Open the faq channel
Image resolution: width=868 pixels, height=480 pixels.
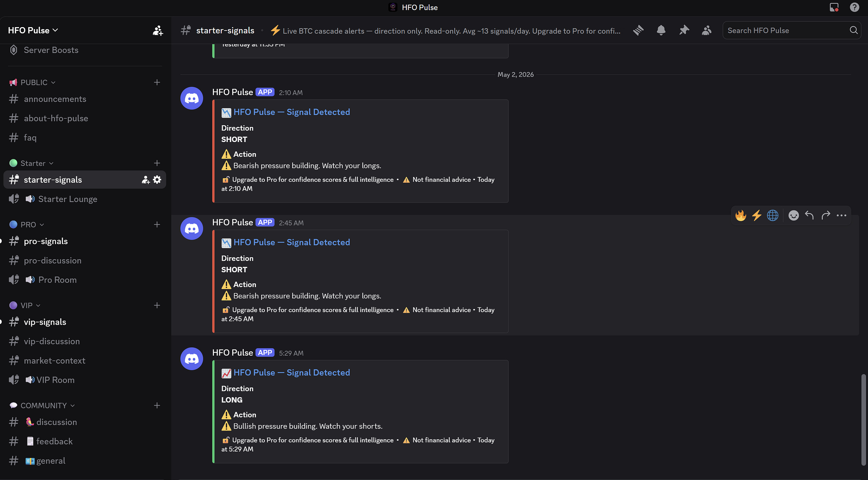pos(85,138)
